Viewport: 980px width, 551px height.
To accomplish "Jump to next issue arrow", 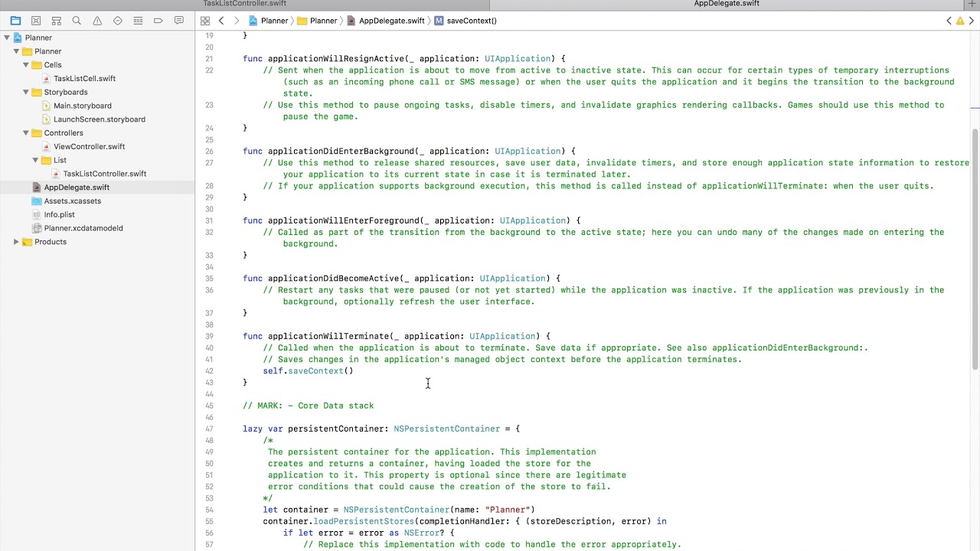I will coord(970,21).
